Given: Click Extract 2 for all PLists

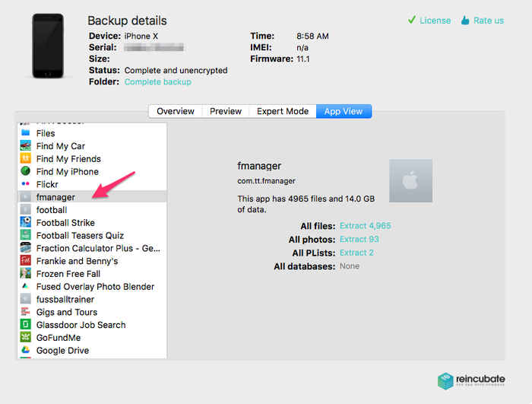Looking at the screenshot, I should [356, 253].
